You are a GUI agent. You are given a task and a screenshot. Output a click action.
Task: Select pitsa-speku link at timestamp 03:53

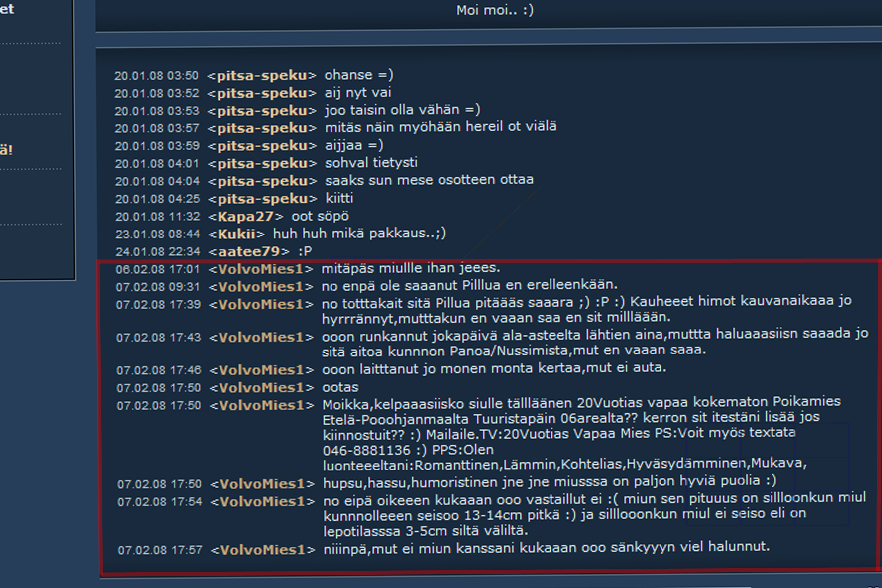click(262, 111)
